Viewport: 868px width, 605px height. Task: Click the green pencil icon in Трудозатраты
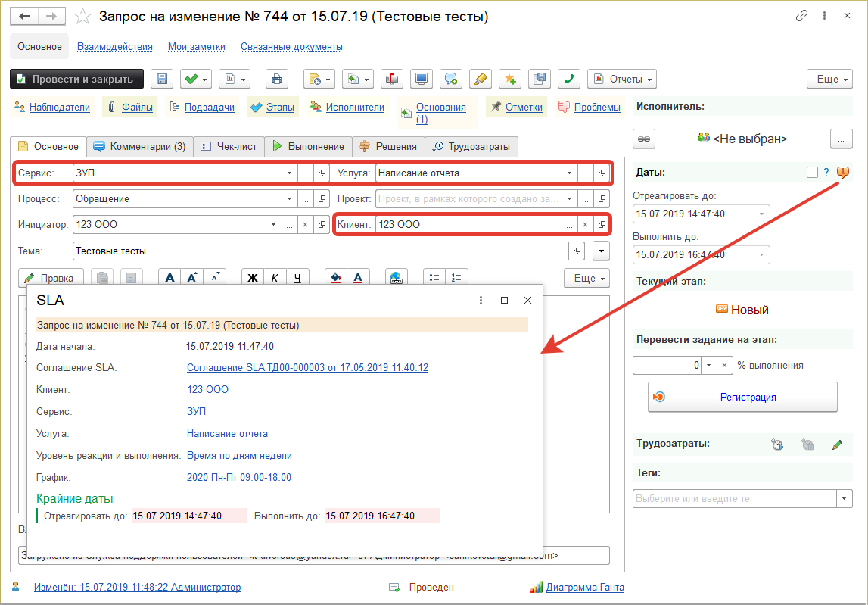[836, 444]
